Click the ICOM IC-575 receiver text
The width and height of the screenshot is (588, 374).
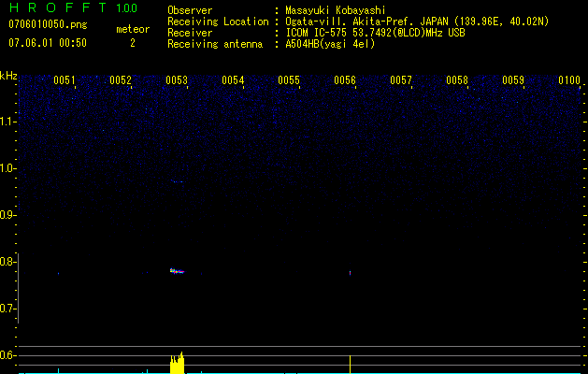(x=375, y=33)
